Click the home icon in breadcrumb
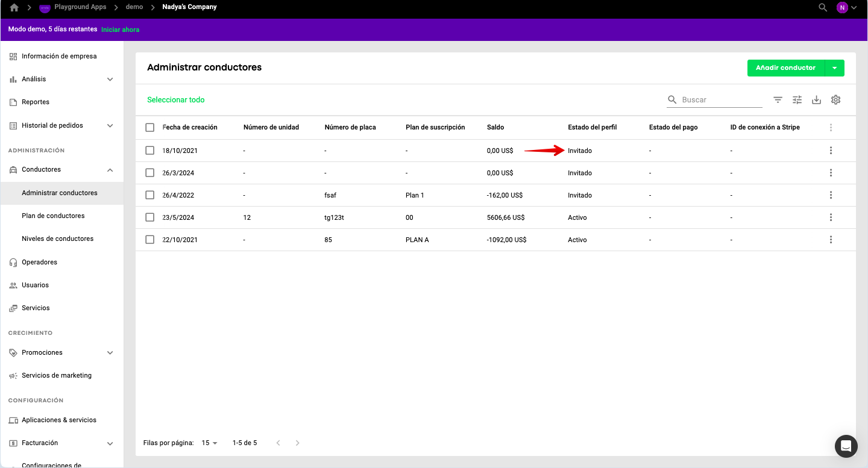868x468 pixels. (14, 8)
